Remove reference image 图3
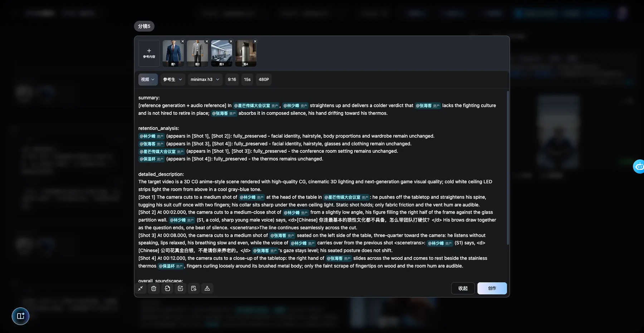This screenshot has width=644, height=333. (231, 42)
